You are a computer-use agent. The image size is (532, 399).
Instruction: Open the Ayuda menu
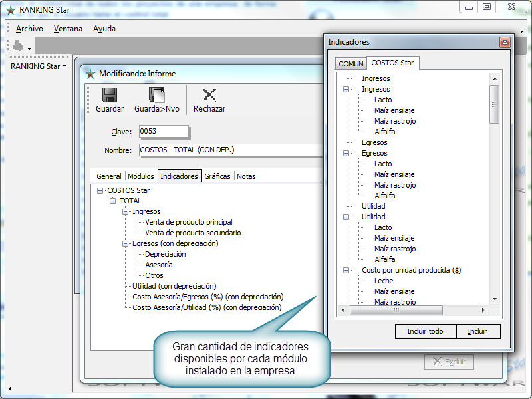click(x=104, y=29)
